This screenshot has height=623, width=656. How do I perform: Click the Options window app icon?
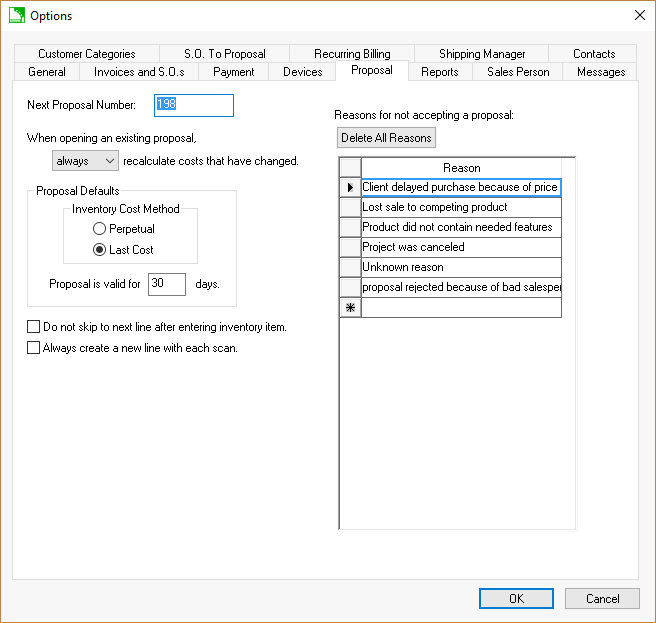(16, 15)
